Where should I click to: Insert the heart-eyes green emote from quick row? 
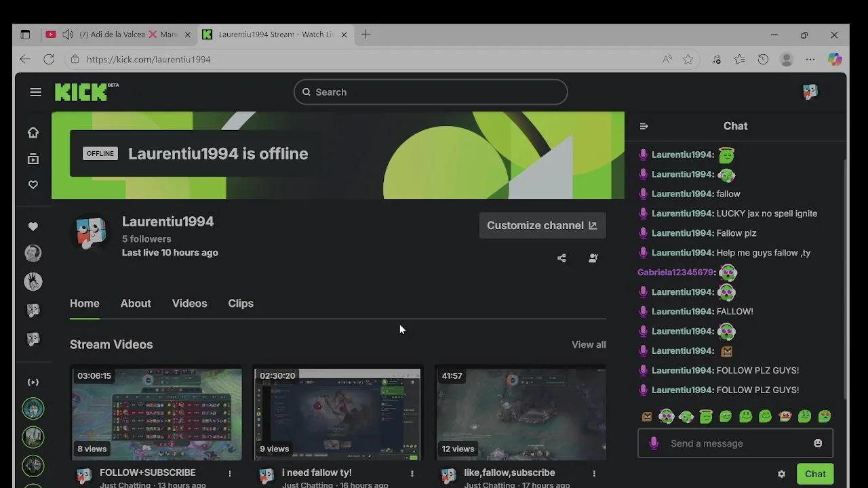(x=667, y=416)
